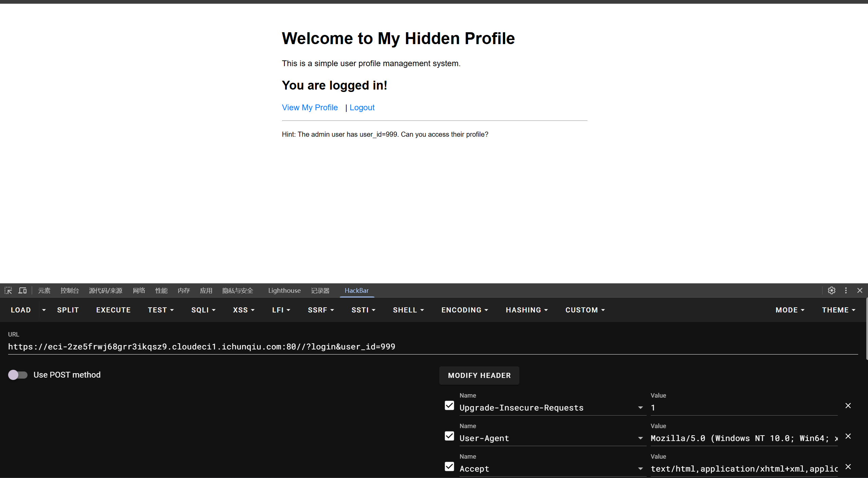Enable the Use POST method switch
This screenshot has height=478, width=868.
pyautogui.click(x=18, y=375)
